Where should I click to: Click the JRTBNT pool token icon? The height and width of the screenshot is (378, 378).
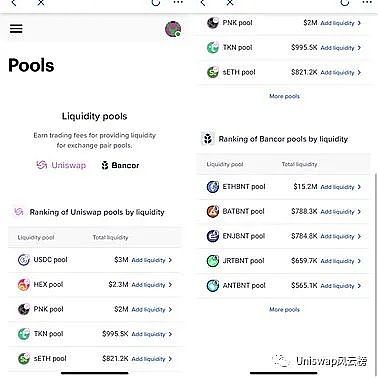213,261
